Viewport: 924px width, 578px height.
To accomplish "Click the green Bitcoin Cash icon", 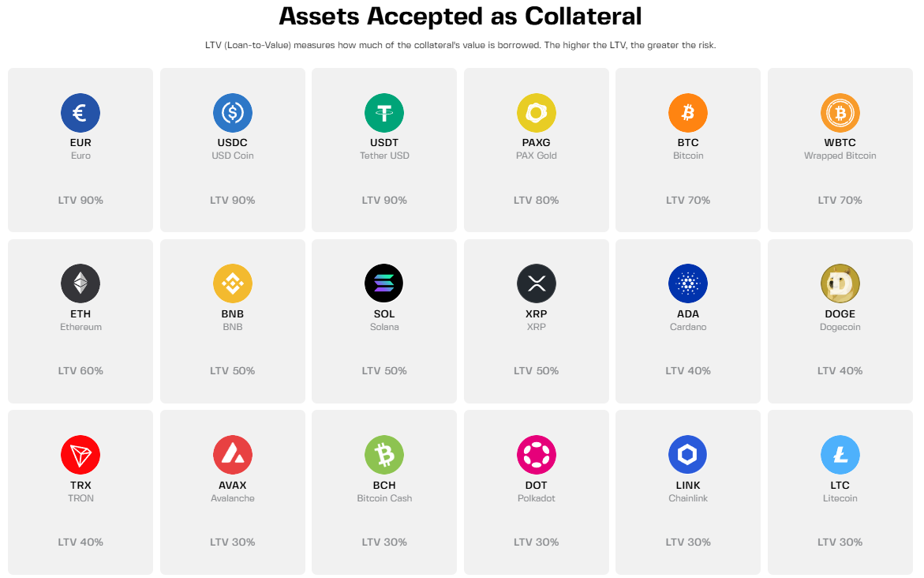I will point(384,455).
